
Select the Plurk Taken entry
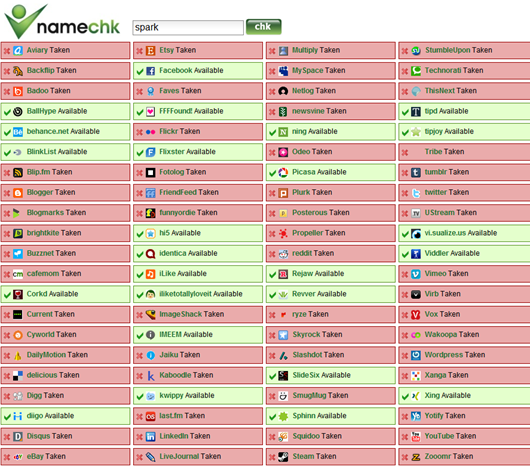coord(331,193)
